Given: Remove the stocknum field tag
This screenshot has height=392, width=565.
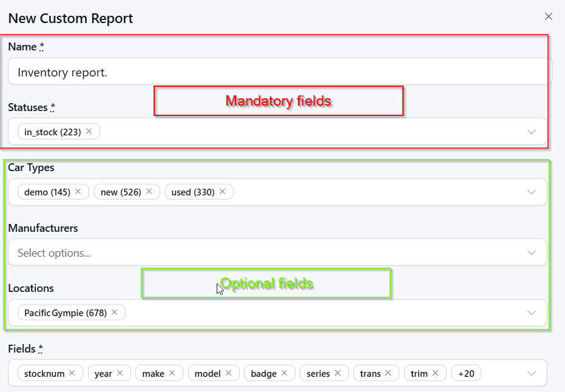Looking at the screenshot, I should point(72,373).
